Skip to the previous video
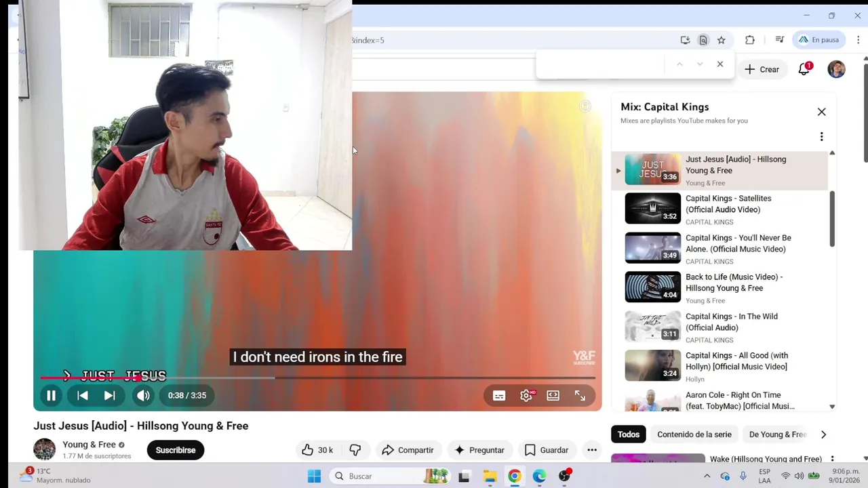Image resolution: width=868 pixels, height=488 pixels. (83, 396)
